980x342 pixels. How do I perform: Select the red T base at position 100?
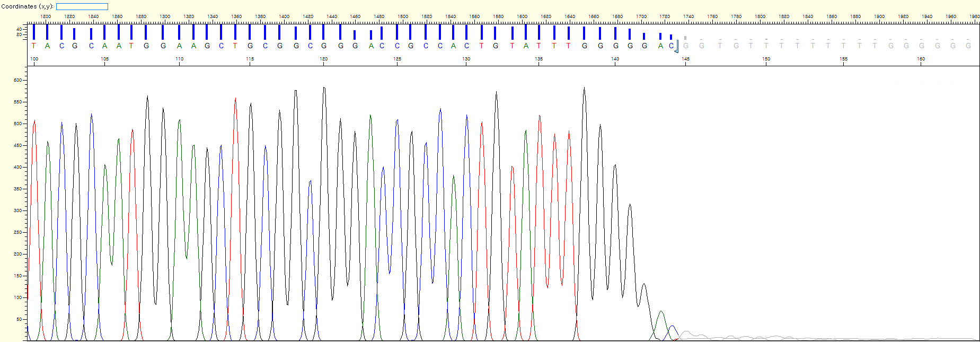click(x=34, y=46)
